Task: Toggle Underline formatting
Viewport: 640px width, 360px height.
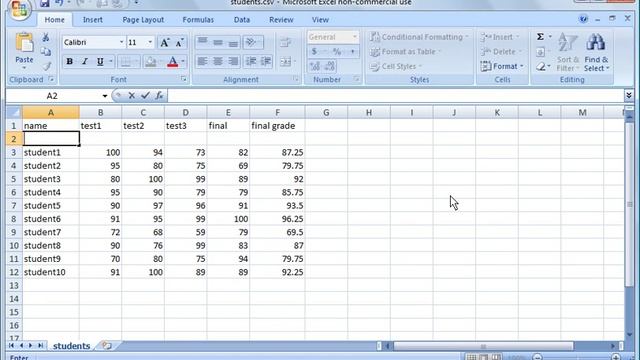Action: tap(100, 62)
